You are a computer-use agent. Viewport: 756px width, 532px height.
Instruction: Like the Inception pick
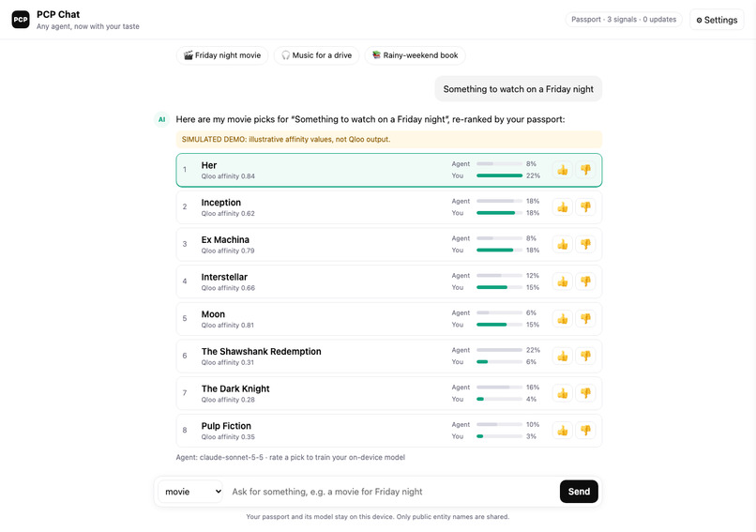click(x=562, y=207)
